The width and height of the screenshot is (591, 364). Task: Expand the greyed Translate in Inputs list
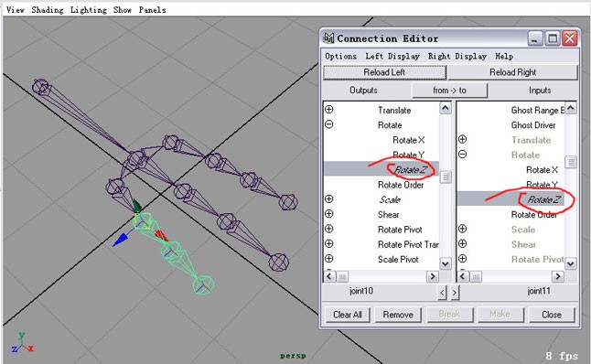463,139
